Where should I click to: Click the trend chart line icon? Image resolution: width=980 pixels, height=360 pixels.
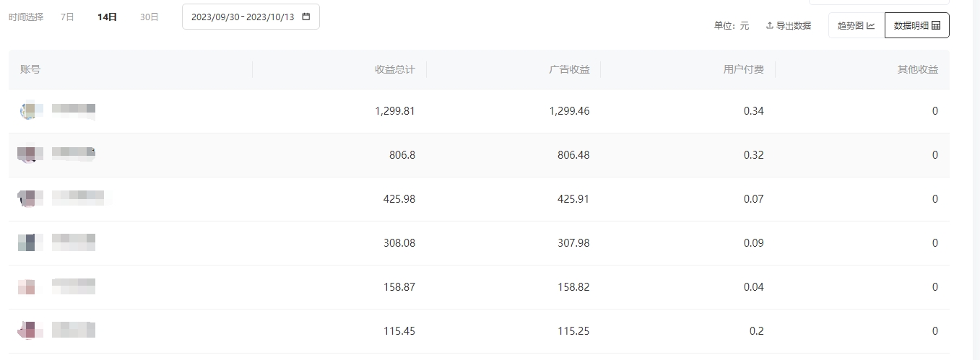[x=870, y=25]
